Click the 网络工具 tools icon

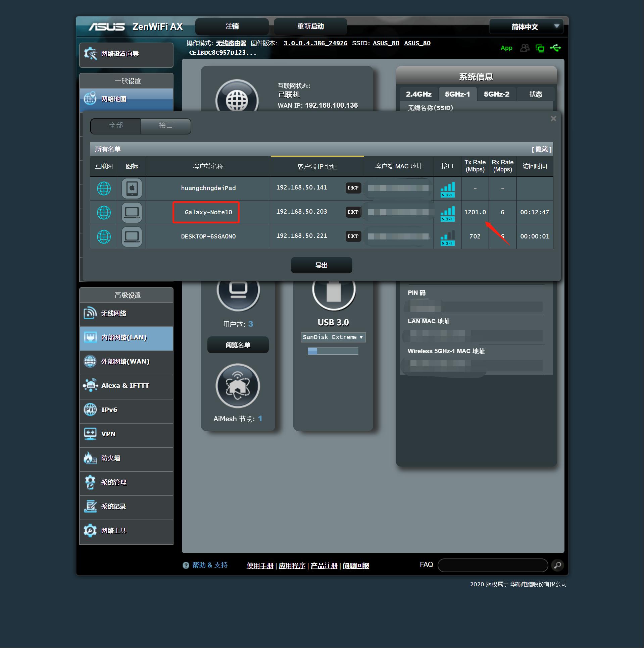[x=90, y=530]
